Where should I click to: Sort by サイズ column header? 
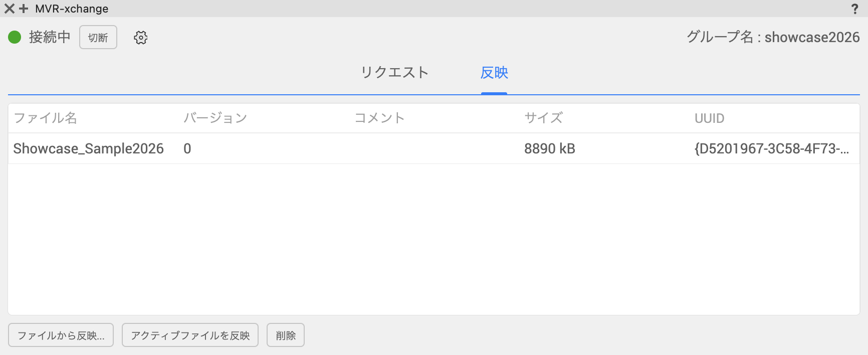click(543, 118)
